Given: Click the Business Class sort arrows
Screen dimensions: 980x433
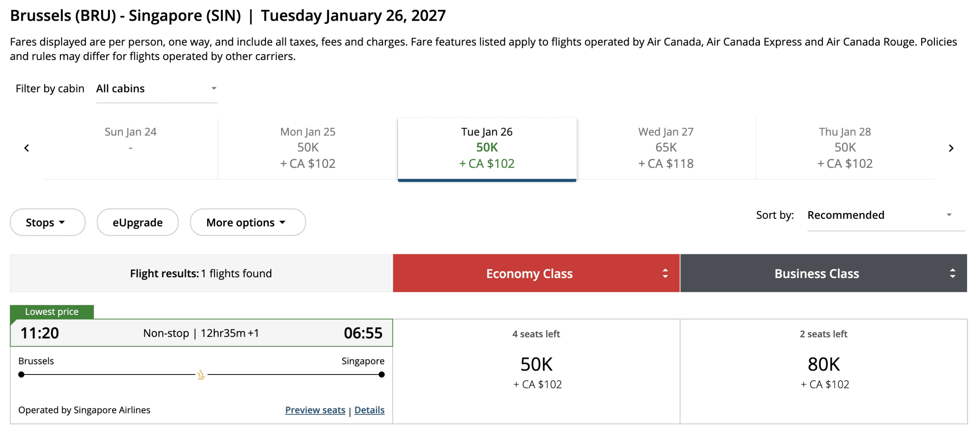Looking at the screenshot, I should click(953, 273).
